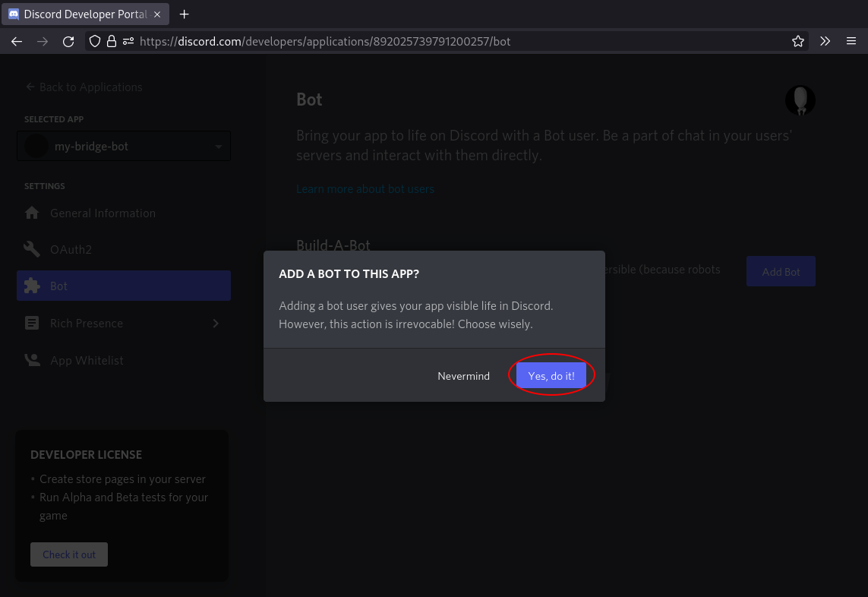Image resolution: width=868 pixels, height=597 pixels.
Task: Open General Information settings
Action: coord(124,213)
